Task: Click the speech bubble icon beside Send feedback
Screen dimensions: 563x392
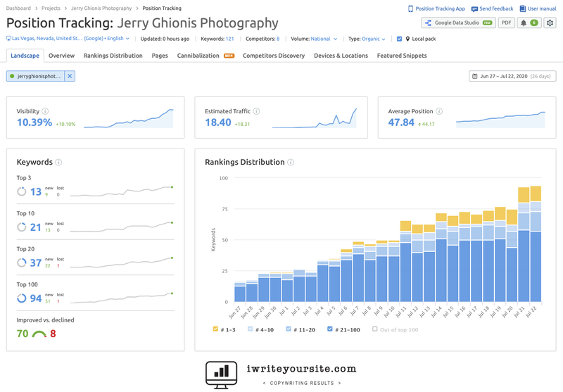Action: (474, 9)
